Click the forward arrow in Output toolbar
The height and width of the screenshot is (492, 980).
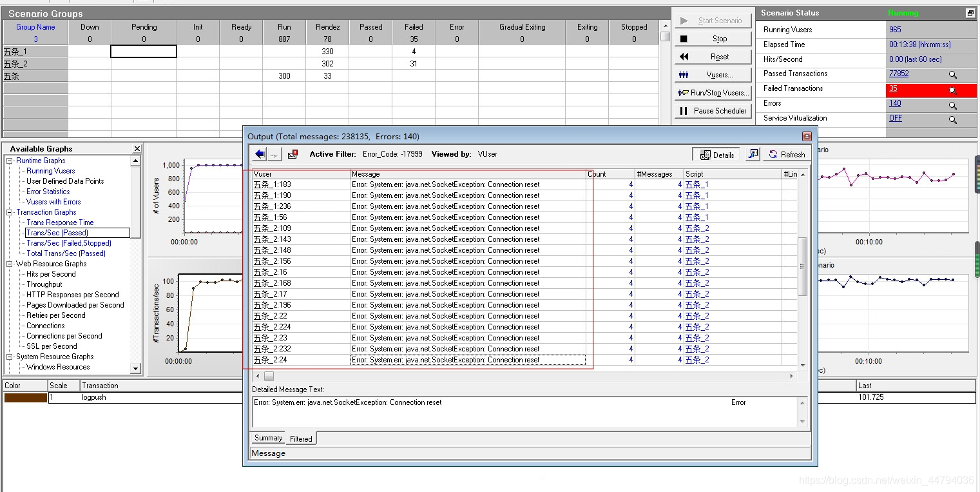click(x=274, y=154)
